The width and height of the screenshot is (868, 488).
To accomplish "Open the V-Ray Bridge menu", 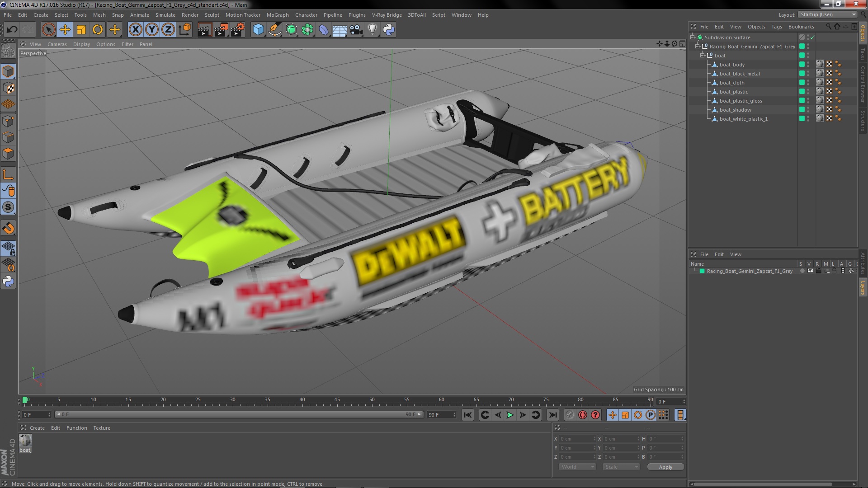I will [x=387, y=15].
